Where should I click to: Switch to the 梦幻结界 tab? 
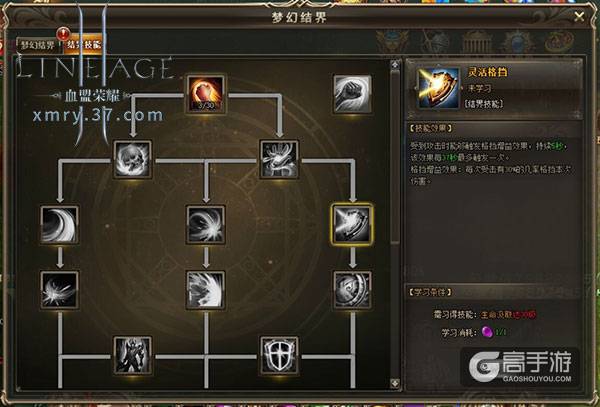pos(38,45)
